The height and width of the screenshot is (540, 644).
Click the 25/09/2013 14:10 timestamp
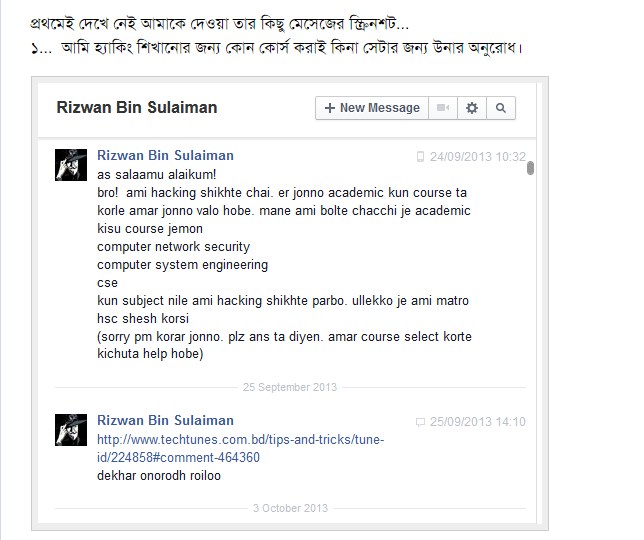point(478,422)
